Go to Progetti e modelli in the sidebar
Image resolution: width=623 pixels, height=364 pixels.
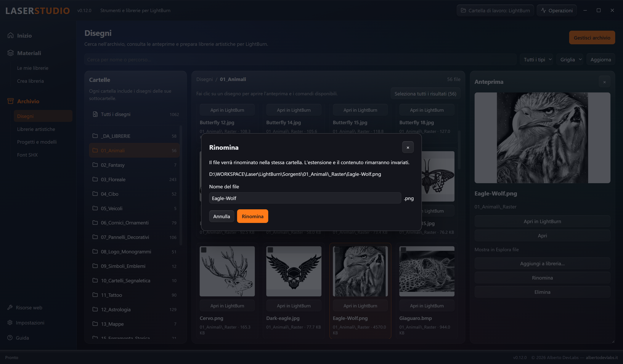click(x=37, y=142)
